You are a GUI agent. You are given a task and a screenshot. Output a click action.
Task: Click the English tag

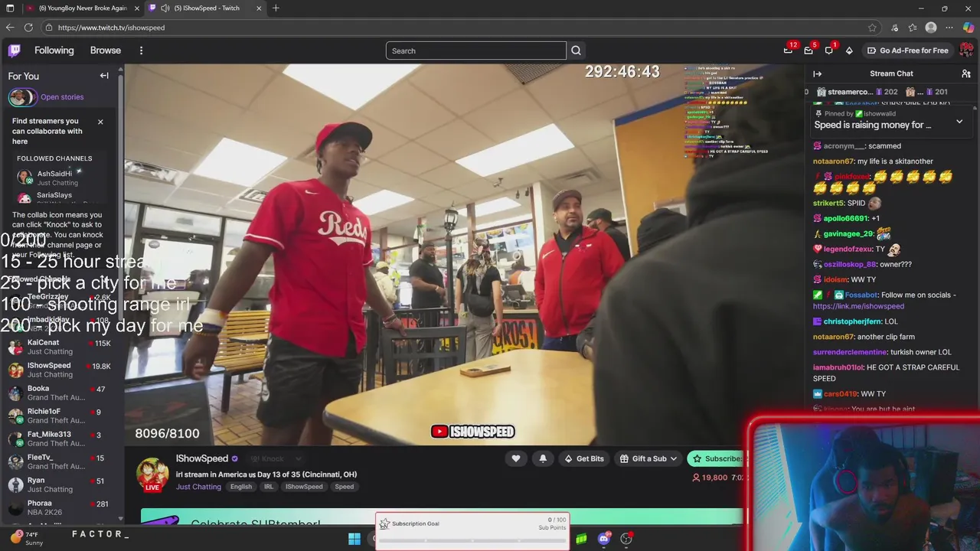241,487
